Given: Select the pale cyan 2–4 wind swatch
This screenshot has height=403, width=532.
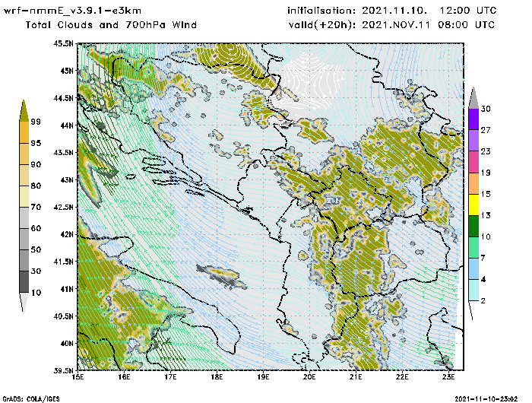Looking at the screenshot, I should [x=473, y=290].
